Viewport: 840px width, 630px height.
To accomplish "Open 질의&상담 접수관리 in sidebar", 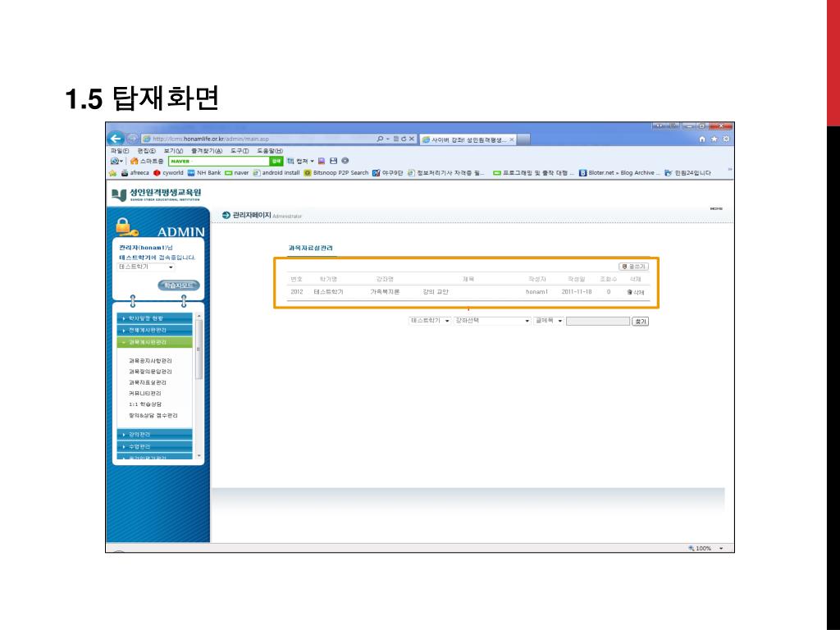I will [153, 416].
